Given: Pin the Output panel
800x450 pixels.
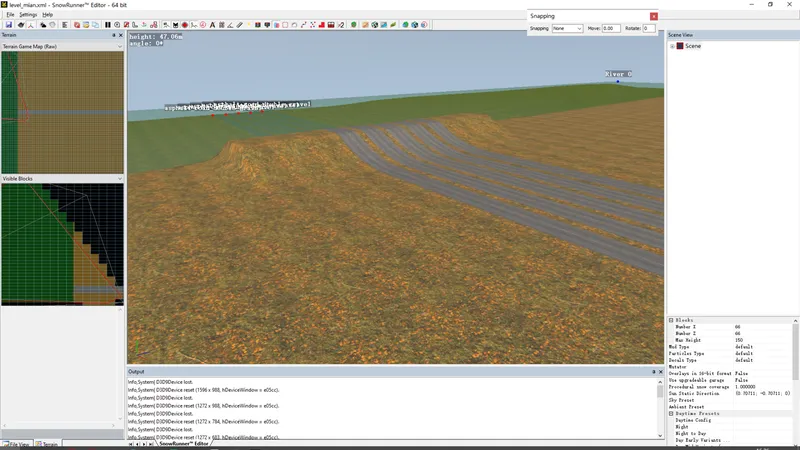Looking at the screenshot, I should 654,372.
